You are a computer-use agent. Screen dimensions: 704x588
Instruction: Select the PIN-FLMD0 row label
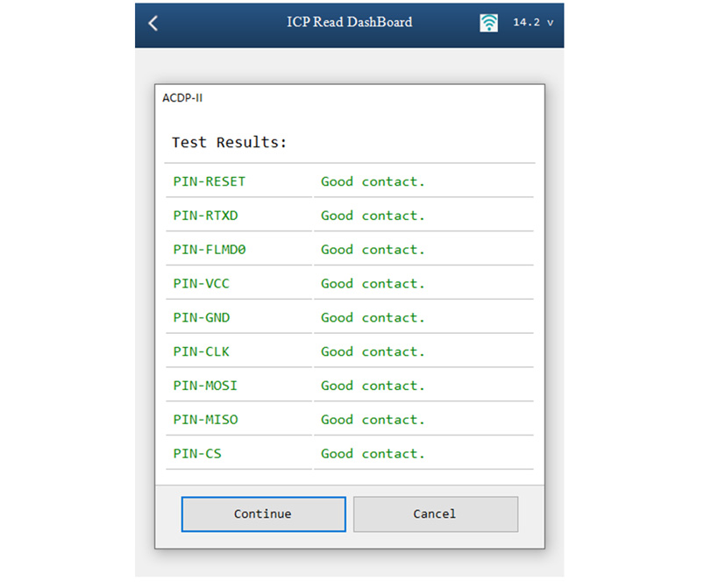click(x=210, y=250)
